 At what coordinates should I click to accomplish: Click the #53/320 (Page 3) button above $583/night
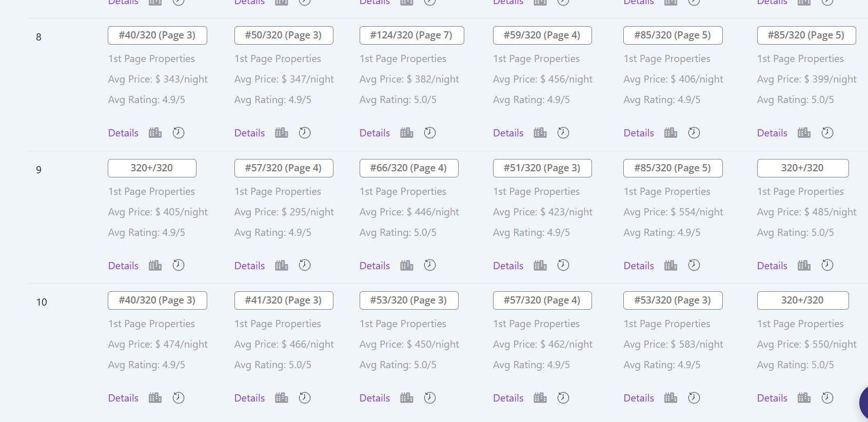673,300
